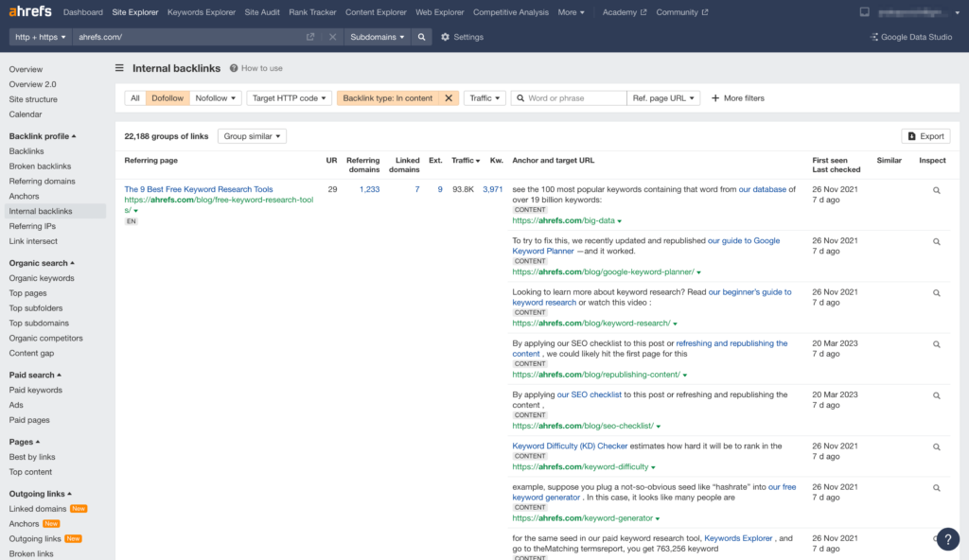Go to Dashboard in the top navigation
This screenshot has height=560, width=969.
coord(83,12)
